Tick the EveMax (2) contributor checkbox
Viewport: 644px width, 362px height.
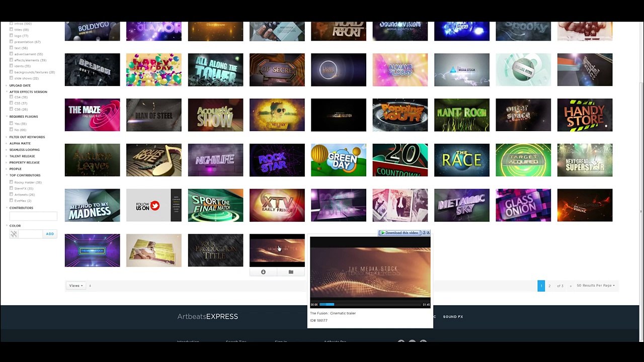coord(12,201)
